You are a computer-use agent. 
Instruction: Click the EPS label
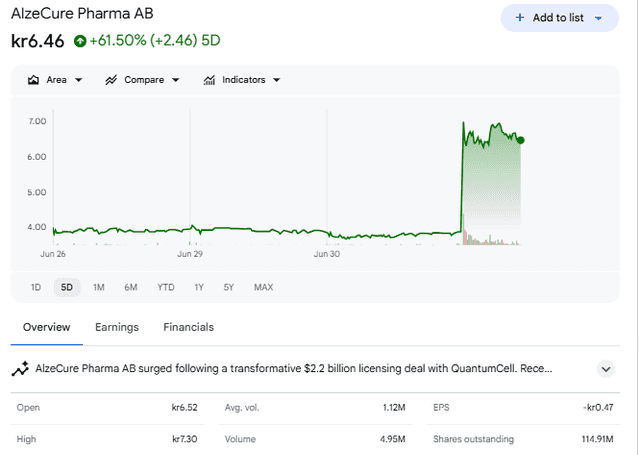tap(441, 407)
